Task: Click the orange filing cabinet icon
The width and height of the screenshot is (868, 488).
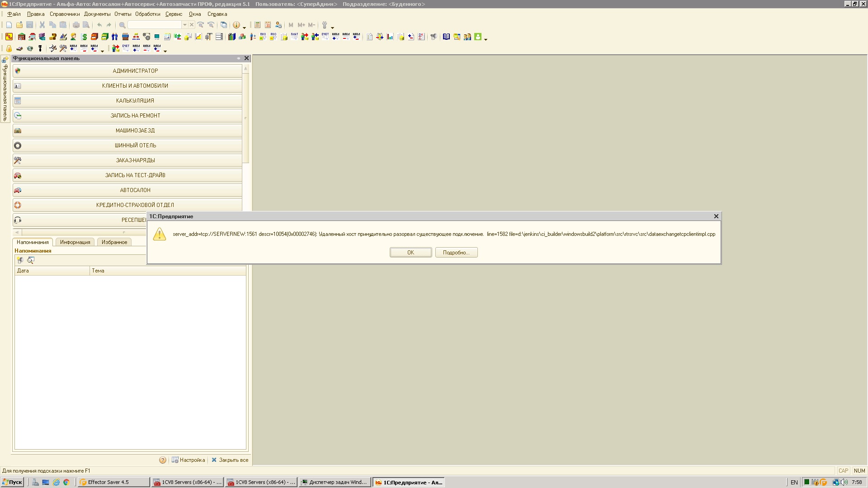Action: coord(94,37)
